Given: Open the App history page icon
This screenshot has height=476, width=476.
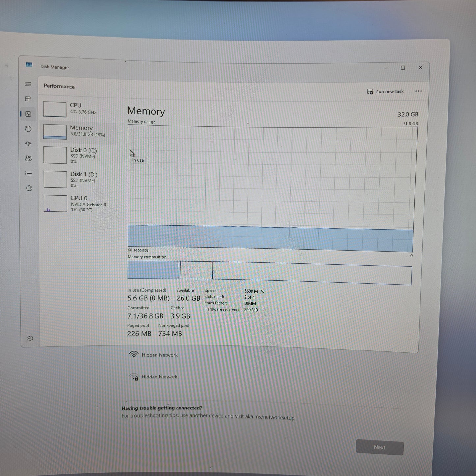Looking at the screenshot, I should [x=28, y=129].
